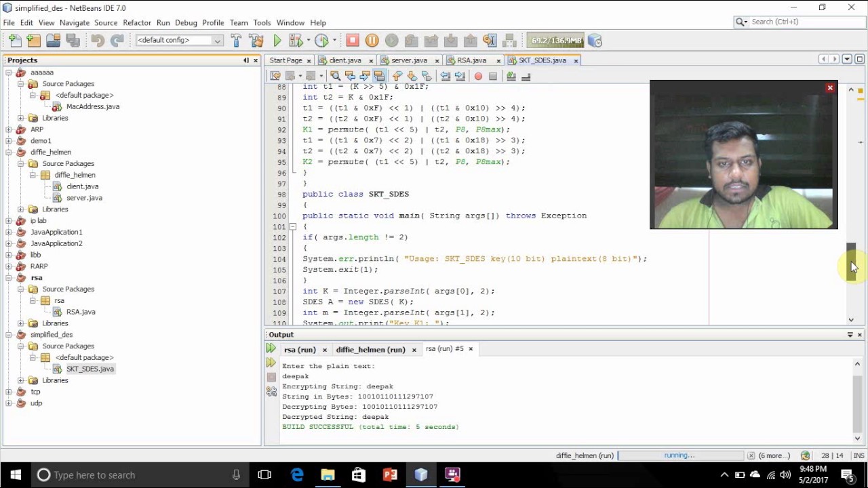Stop debugging with the red square icon
The image size is (868, 488).
(x=352, y=41)
